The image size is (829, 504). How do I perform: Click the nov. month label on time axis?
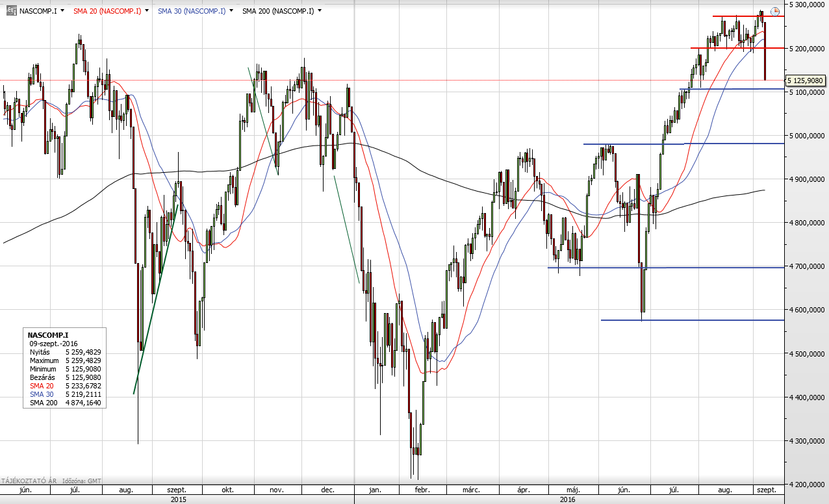(278, 490)
